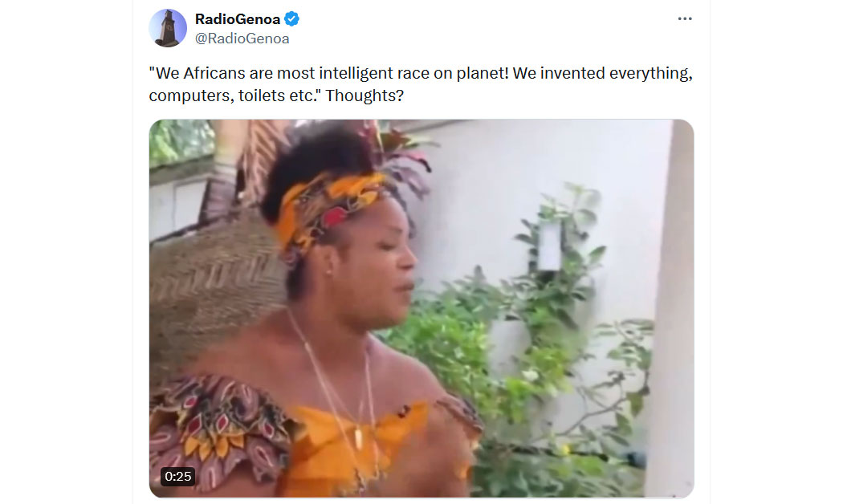Click the tweet's first line about Africans
Screen dimensions: 843x504
[421, 72]
